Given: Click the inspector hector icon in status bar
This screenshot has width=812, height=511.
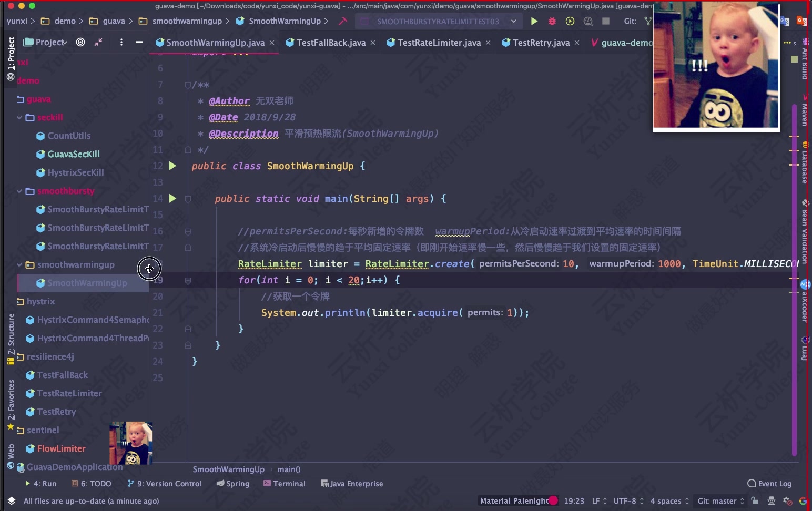Looking at the screenshot, I should (772, 500).
